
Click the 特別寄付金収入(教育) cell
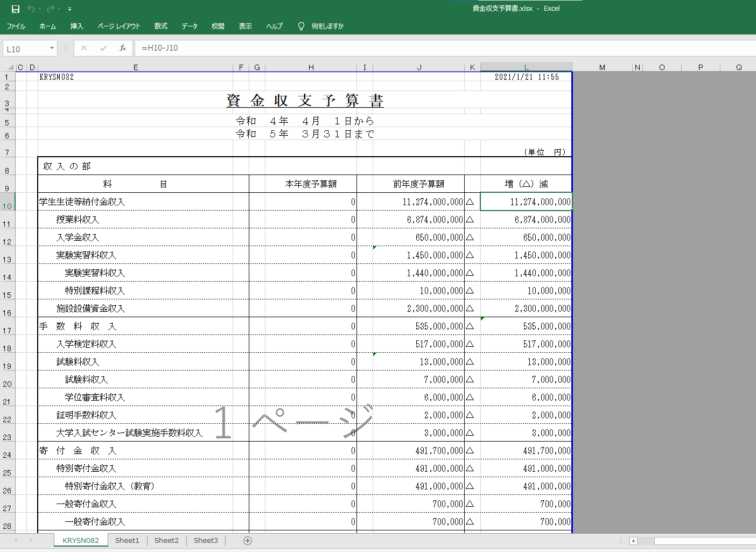[x=110, y=486]
